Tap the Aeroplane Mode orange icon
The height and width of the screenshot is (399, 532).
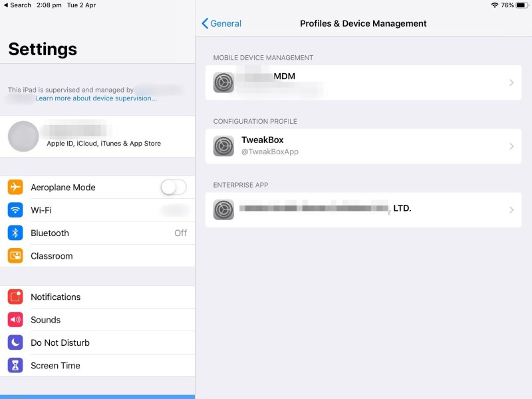point(15,188)
